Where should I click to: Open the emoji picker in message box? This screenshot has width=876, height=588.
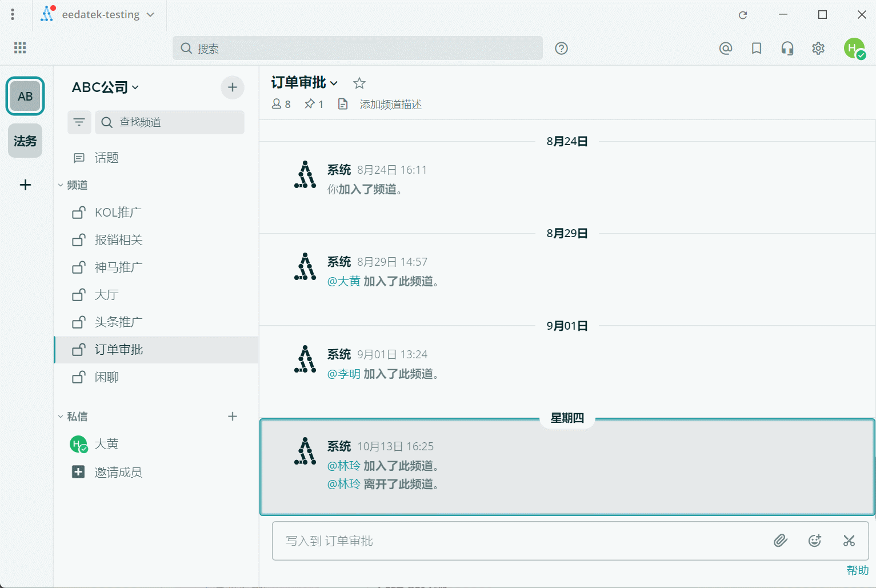[x=814, y=541]
